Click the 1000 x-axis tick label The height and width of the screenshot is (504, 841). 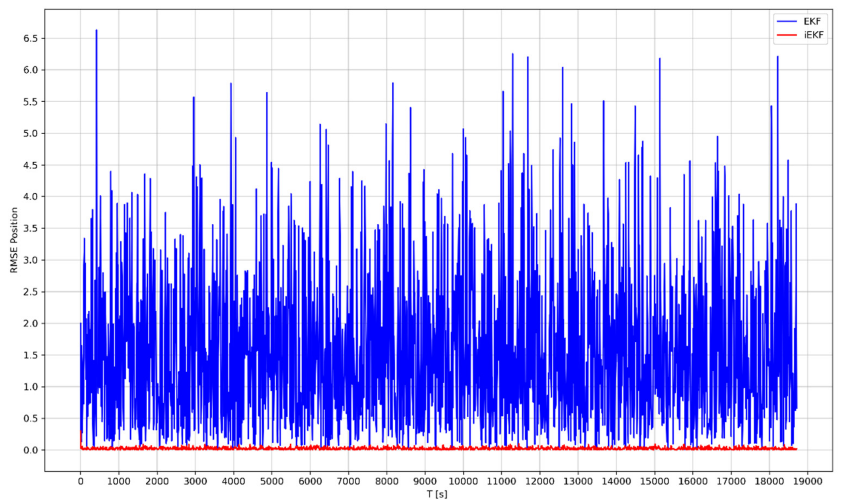(118, 481)
